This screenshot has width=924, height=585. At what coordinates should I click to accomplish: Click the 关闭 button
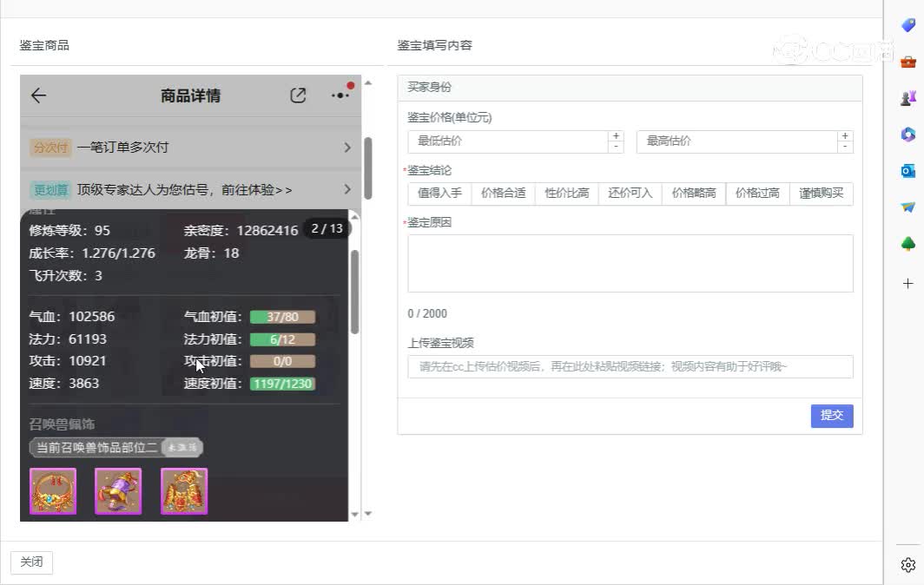(31, 562)
